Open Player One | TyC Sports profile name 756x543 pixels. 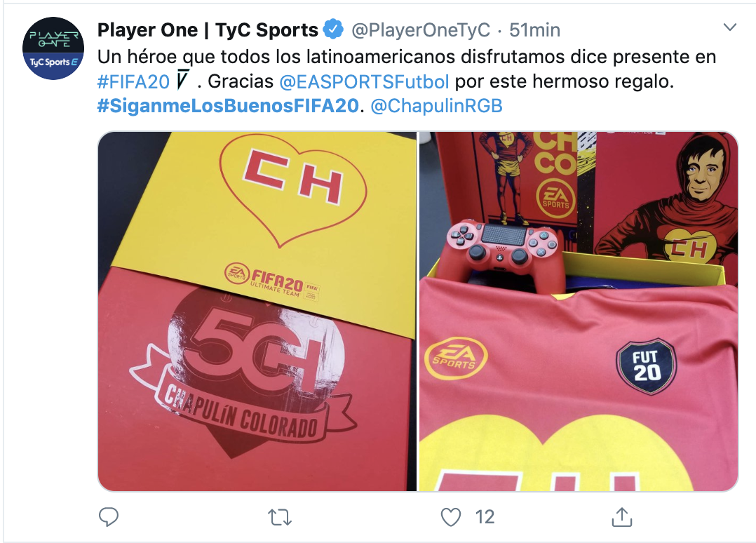(208, 30)
